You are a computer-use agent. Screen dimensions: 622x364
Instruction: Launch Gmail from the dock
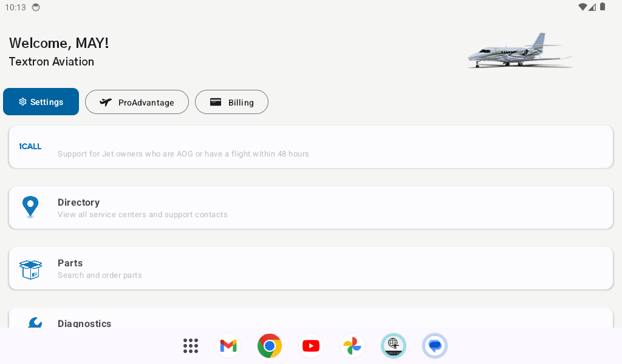tap(228, 346)
